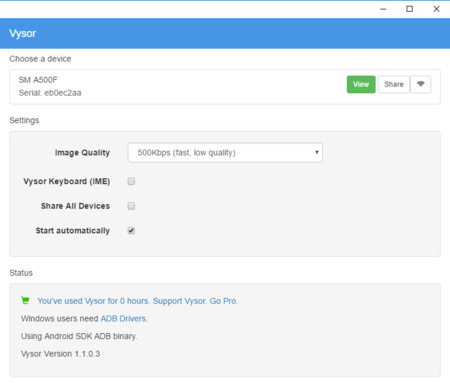Click the green shopping cart icon
This screenshot has width=450, height=383.
click(25, 300)
